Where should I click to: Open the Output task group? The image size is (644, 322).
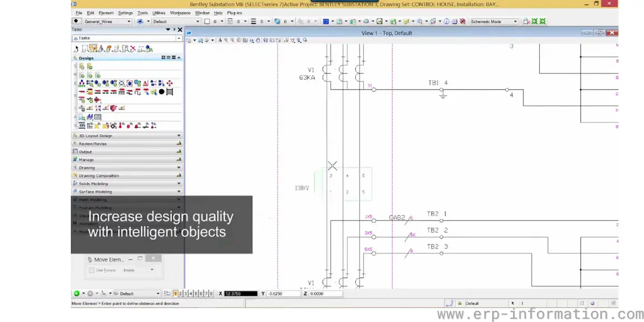(x=127, y=152)
